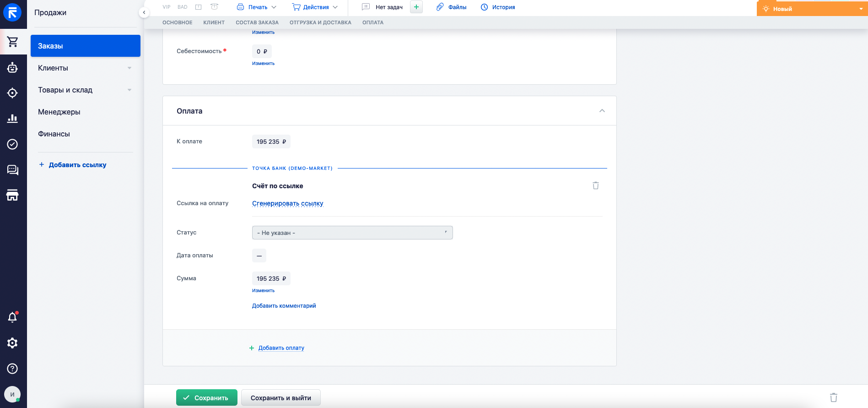The width and height of the screenshot is (868, 408).
Task: Open the Печать dropdown
Action: coord(257,7)
